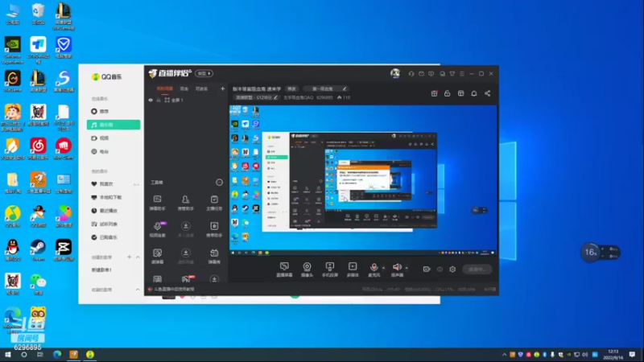This screenshot has height=362, width=644.
Task: Open the 视频连麦 tool
Action: 157,229
